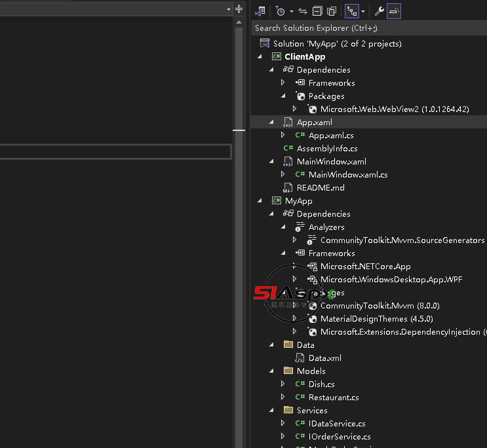Collapse the Analyzers node

283,227
